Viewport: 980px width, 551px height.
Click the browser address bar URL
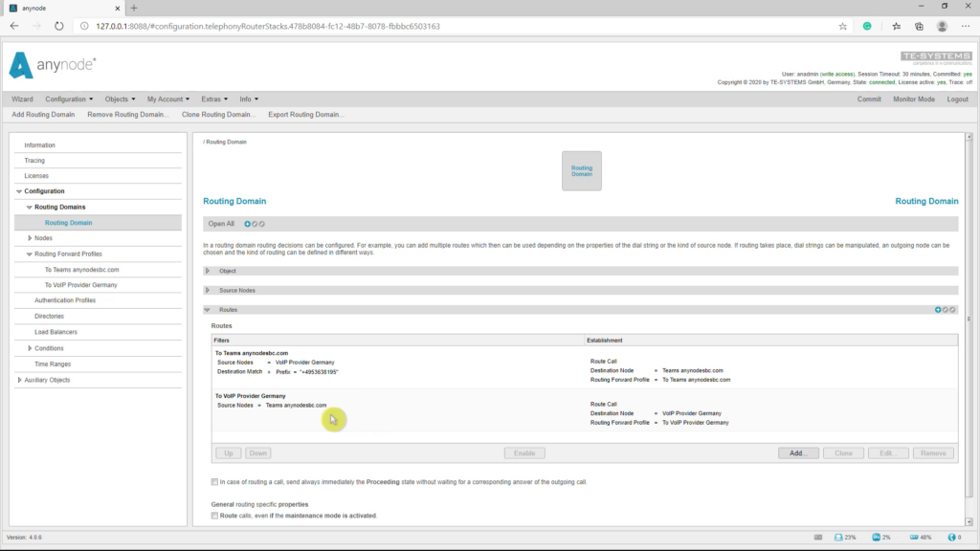point(268,26)
